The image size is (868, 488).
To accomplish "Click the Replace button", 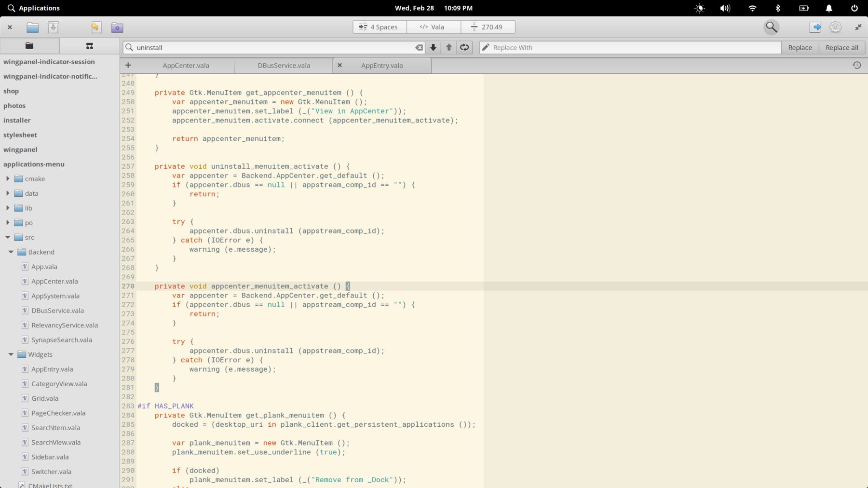I will click(800, 47).
